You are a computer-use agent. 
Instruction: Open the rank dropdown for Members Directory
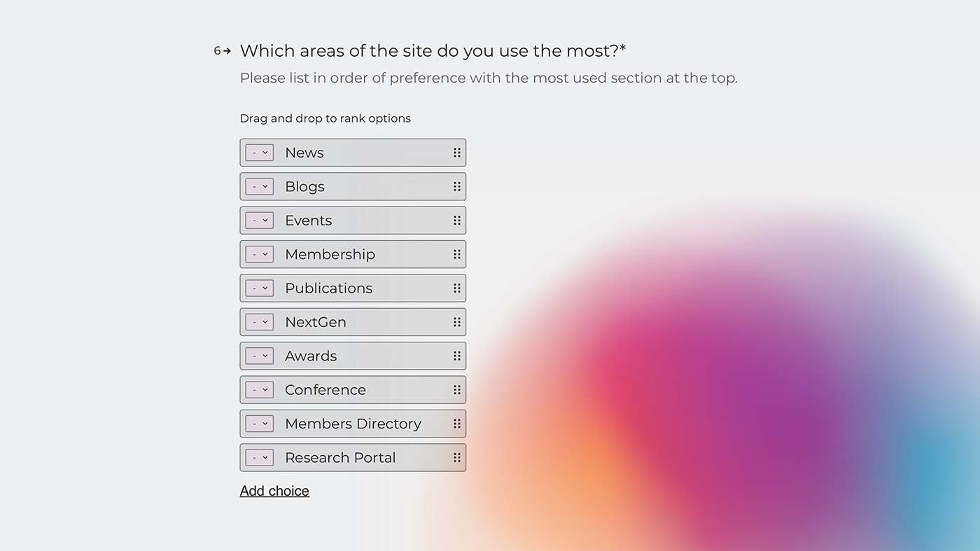[x=259, y=424]
